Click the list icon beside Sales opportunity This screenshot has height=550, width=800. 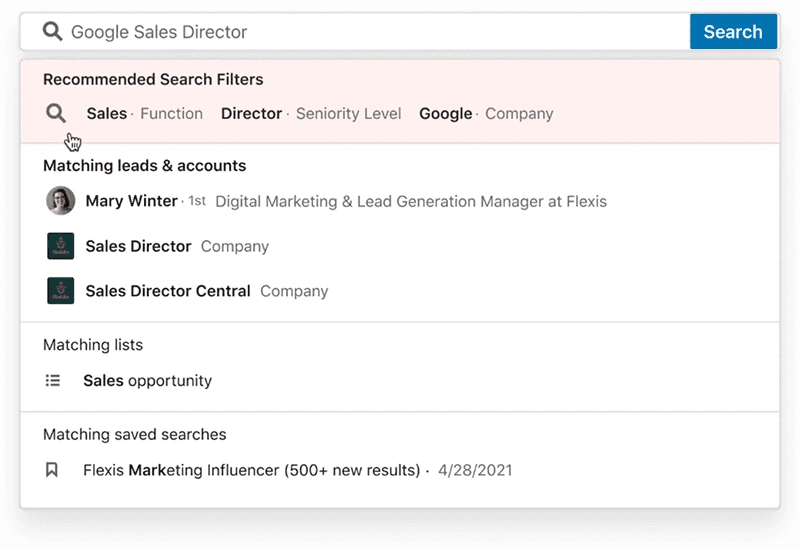pyautogui.click(x=53, y=381)
